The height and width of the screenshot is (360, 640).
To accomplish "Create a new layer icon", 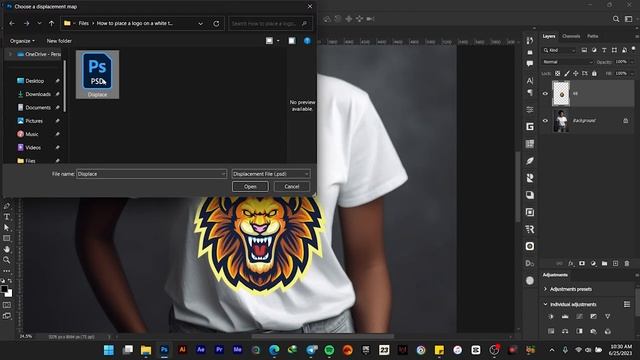I will (616, 264).
